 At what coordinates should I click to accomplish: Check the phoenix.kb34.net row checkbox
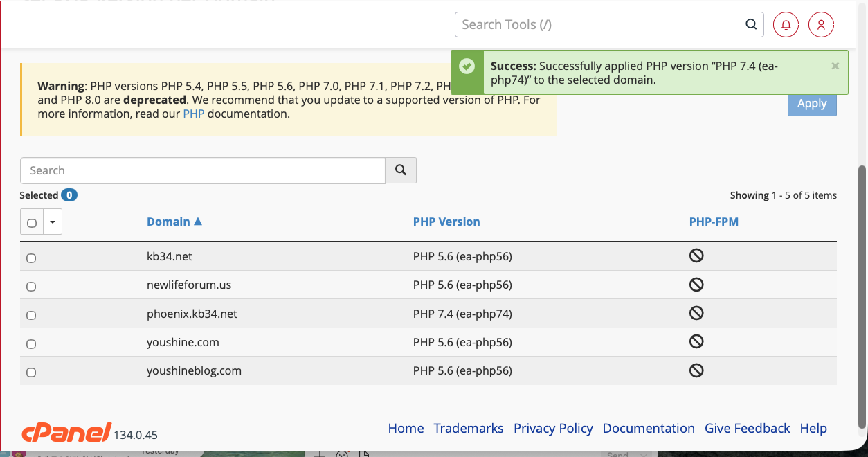click(x=31, y=315)
